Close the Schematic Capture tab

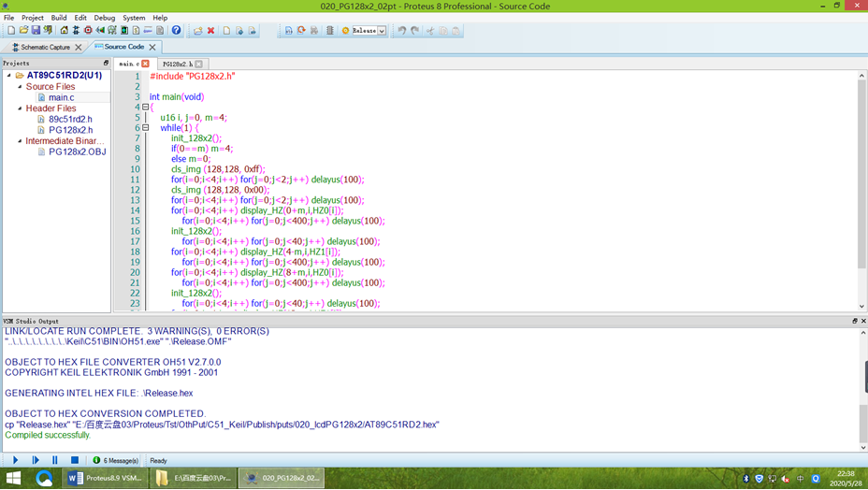[x=78, y=47]
